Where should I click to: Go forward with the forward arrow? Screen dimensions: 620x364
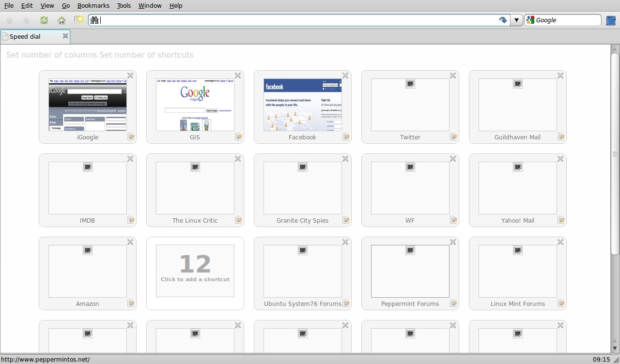click(27, 20)
